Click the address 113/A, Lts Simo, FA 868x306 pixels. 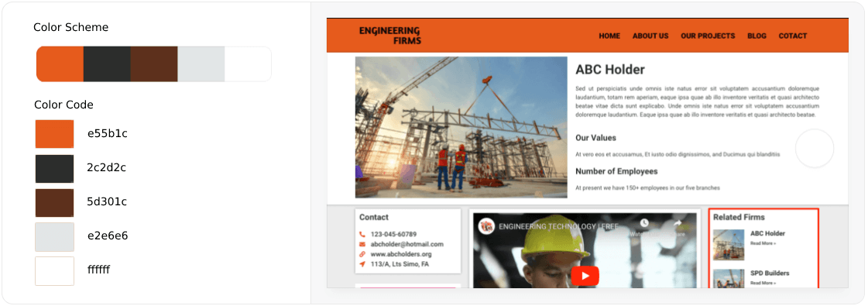[x=400, y=264]
